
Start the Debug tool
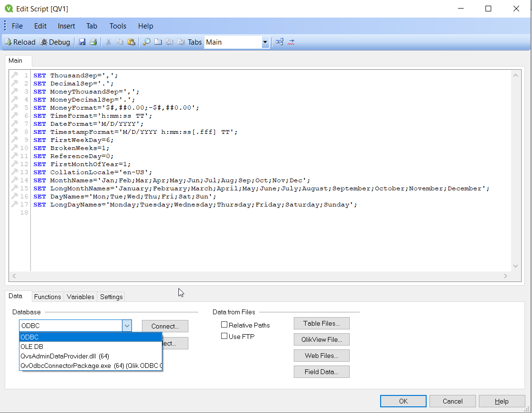54,42
